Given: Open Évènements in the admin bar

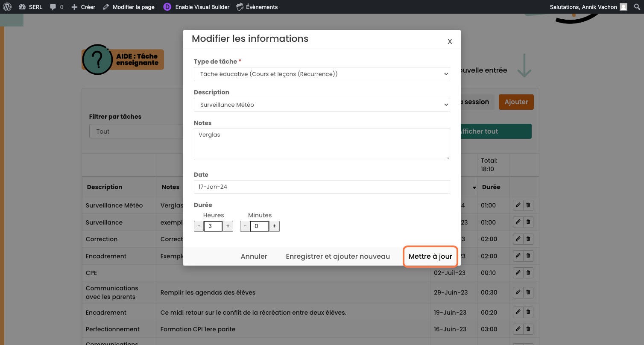Looking at the screenshot, I should click(257, 7).
